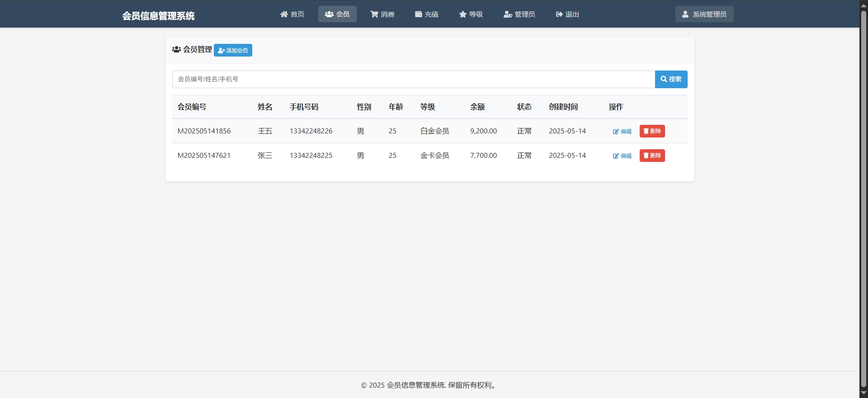Click the 系统管理员 user button
The image size is (868, 398).
pyautogui.click(x=704, y=14)
